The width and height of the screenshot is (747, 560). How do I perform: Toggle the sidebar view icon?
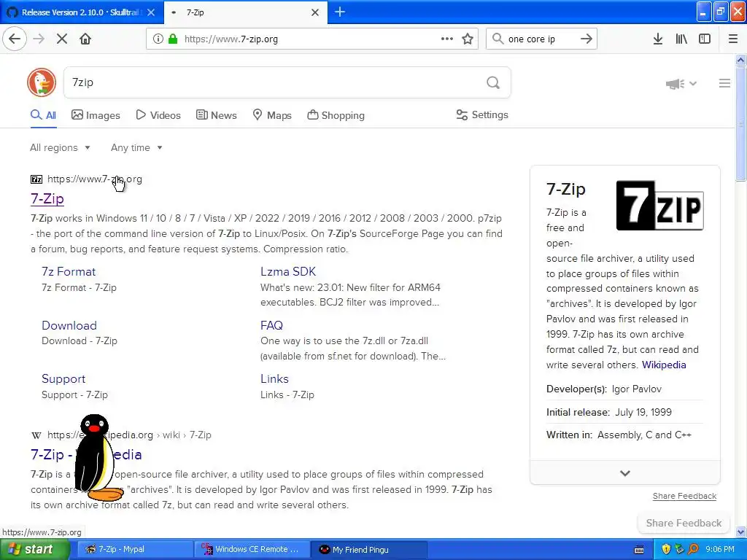point(705,39)
